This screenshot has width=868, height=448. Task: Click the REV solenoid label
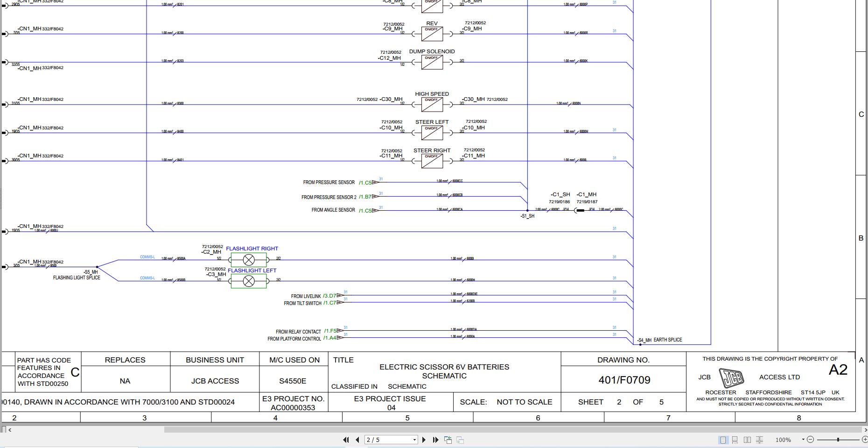pyautogui.click(x=432, y=23)
